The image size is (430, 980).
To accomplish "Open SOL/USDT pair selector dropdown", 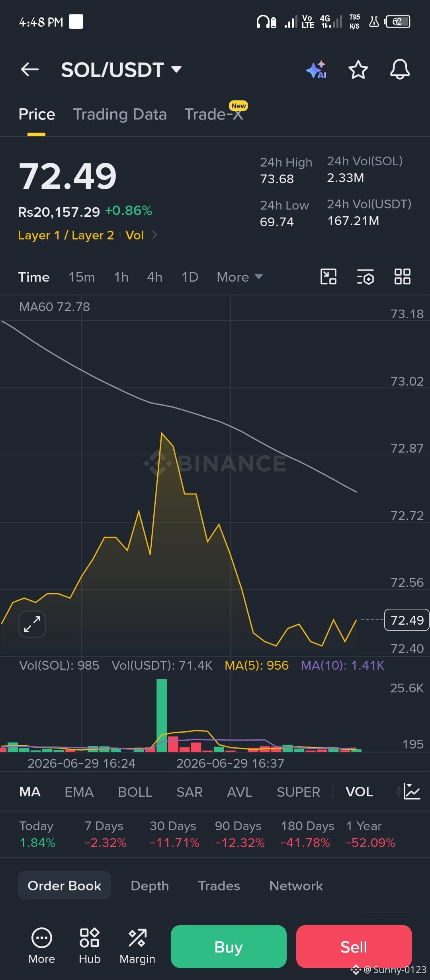I will tap(121, 70).
